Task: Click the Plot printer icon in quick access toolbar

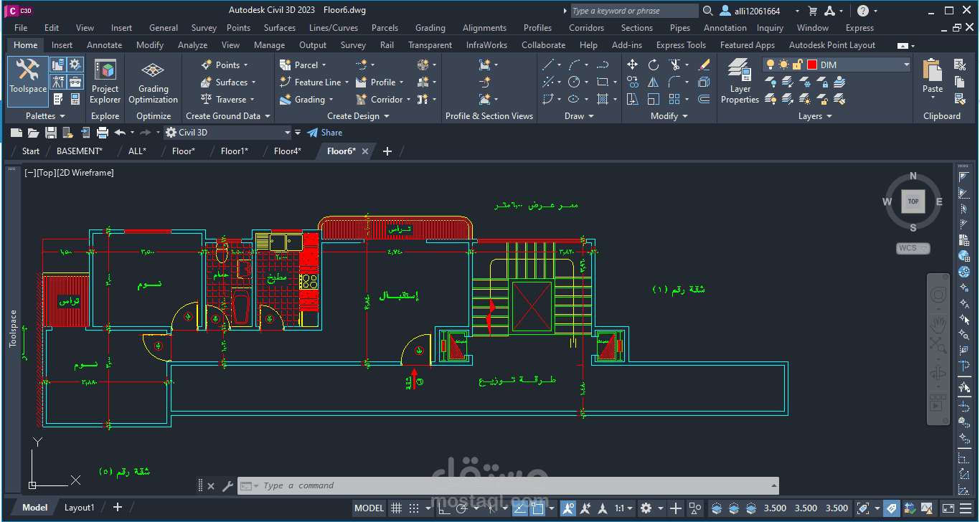Action: point(103,133)
